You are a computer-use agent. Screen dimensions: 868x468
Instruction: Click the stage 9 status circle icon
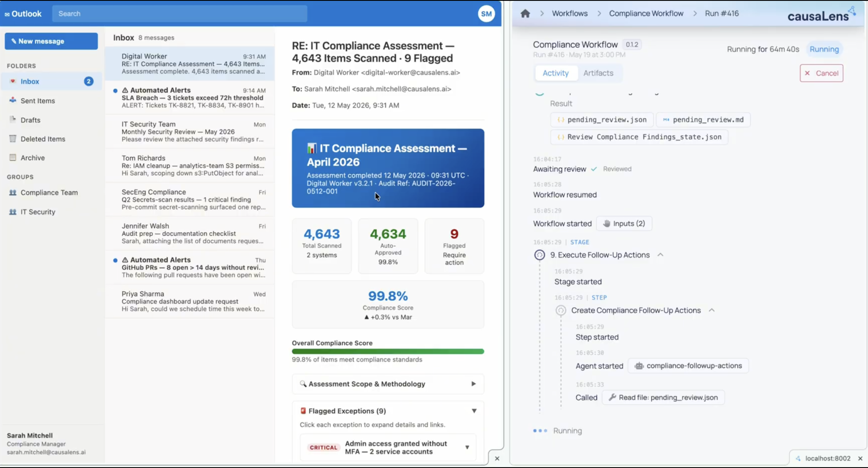(539, 255)
